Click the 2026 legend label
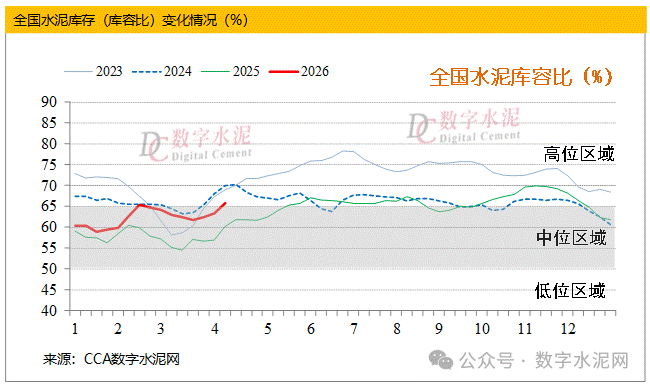The image size is (650, 387). point(315,71)
